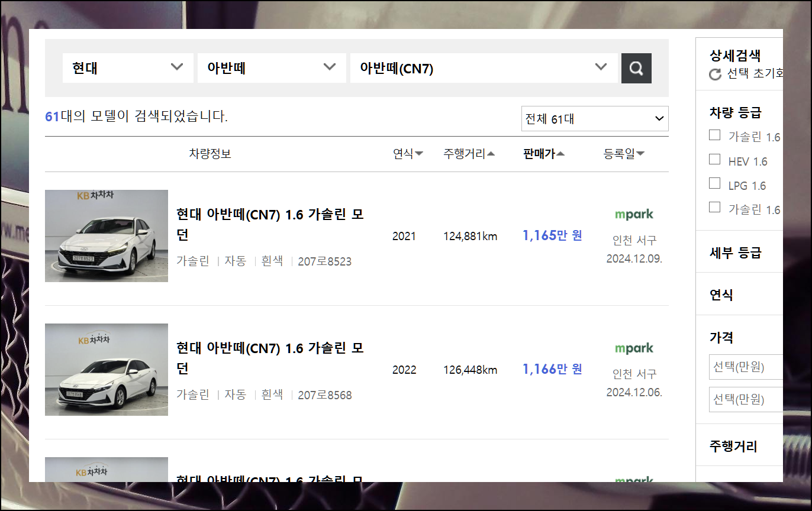Check the HEV 1.6 checkbox
The width and height of the screenshot is (812, 511).
[715, 160]
